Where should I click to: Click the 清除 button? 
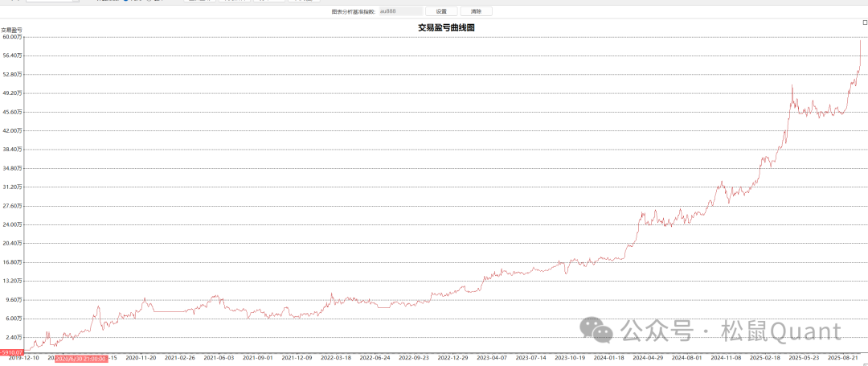476,12
